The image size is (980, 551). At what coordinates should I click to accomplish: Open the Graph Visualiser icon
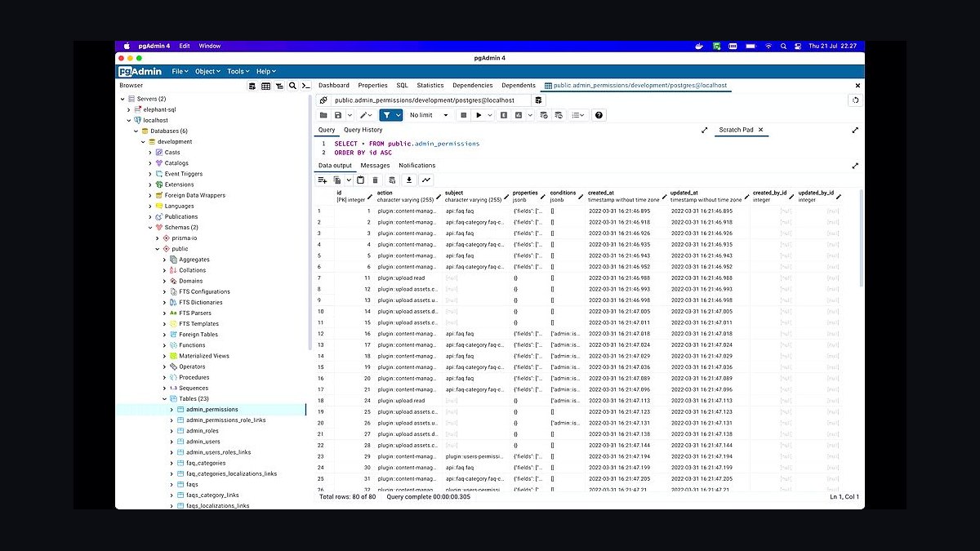click(x=426, y=180)
